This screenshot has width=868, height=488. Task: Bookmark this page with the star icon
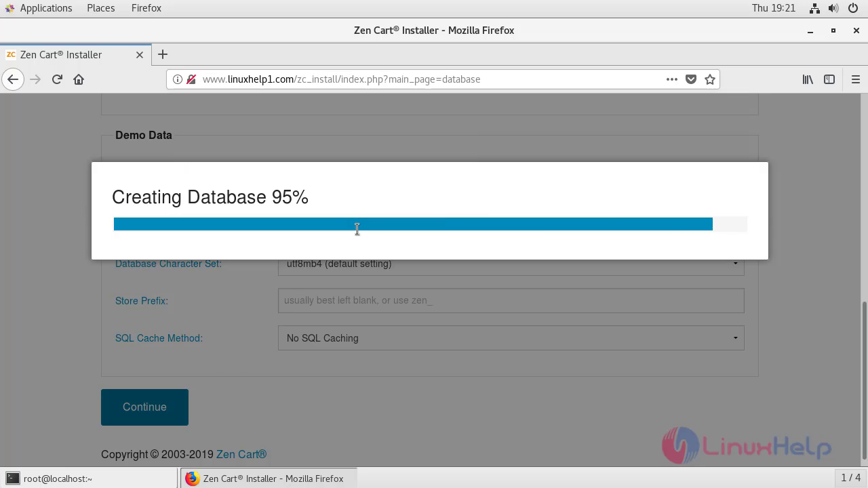tap(710, 79)
